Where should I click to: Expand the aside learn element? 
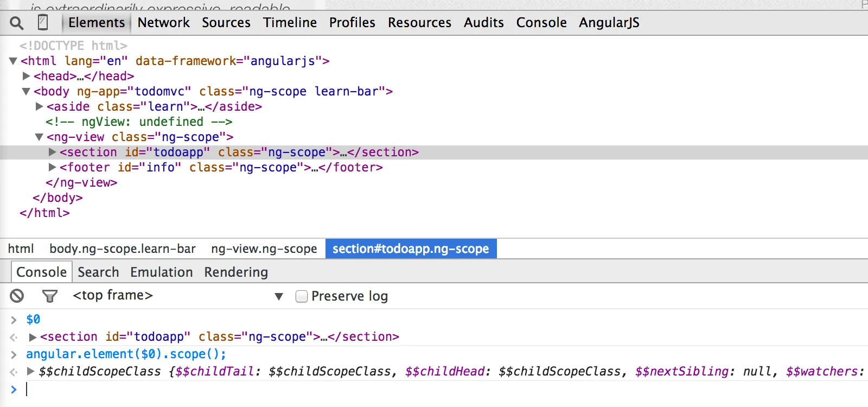coord(39,106)
